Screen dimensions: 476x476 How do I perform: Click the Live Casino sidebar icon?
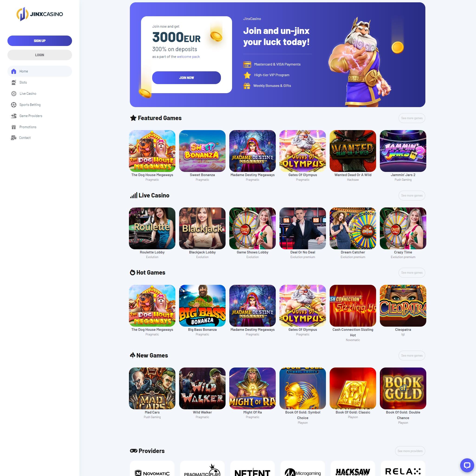point(13,93)
